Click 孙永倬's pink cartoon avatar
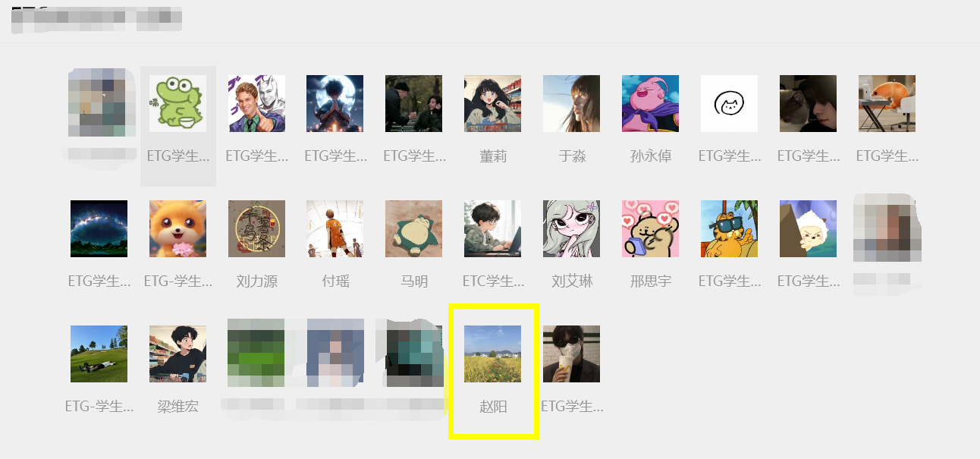The image size is (980, 459). click(651, 103)
